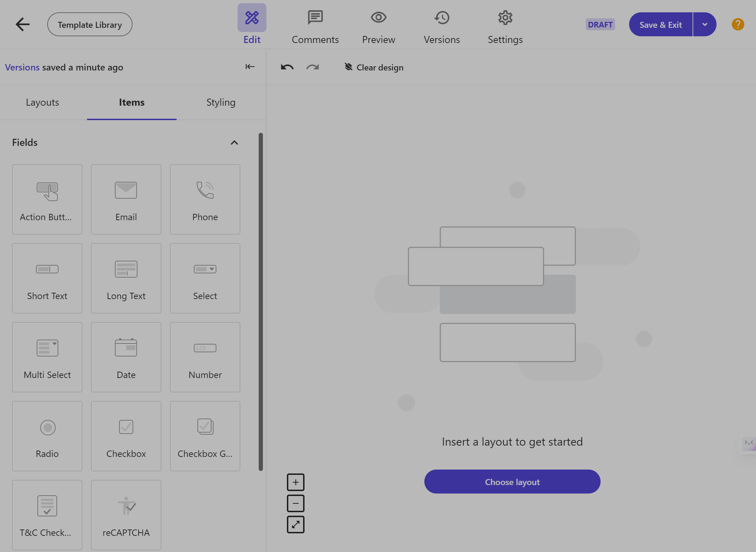Click the zoom out minus button
The width and height of the screenshot is (756, 552).
point(295,503)
